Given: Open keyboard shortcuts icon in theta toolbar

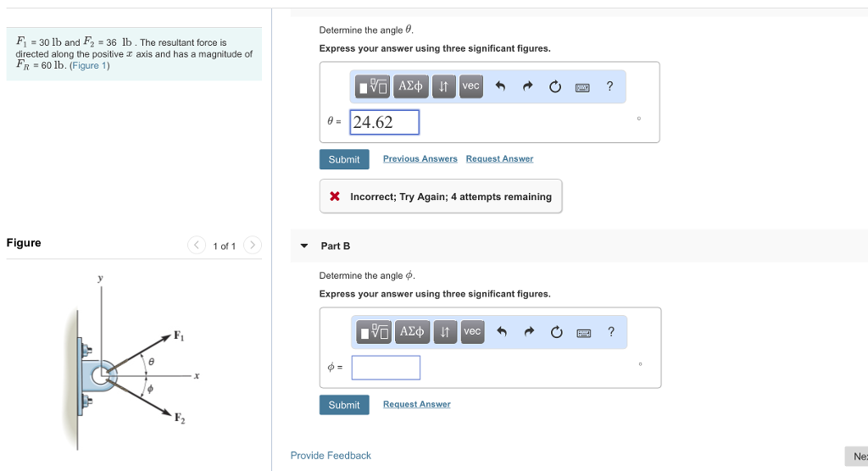Looking at the screenshot, I should [x=582, y=87].
